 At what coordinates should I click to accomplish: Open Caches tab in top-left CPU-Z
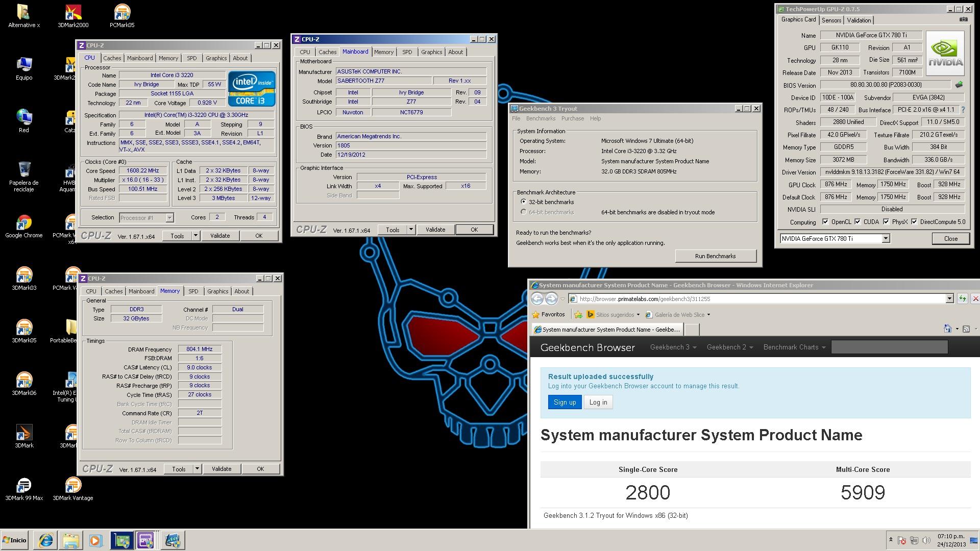pyautogui.click(x=112, y=58)
